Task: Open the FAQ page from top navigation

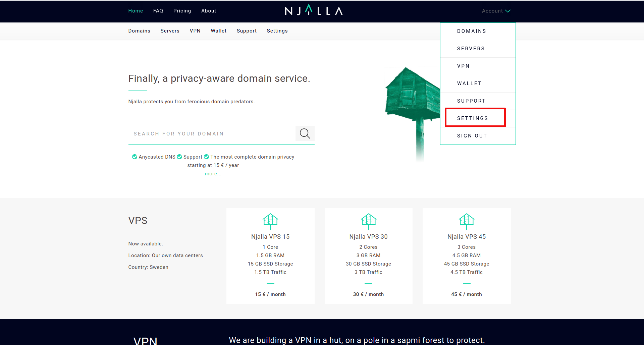Action: click(x=158, y=11)
